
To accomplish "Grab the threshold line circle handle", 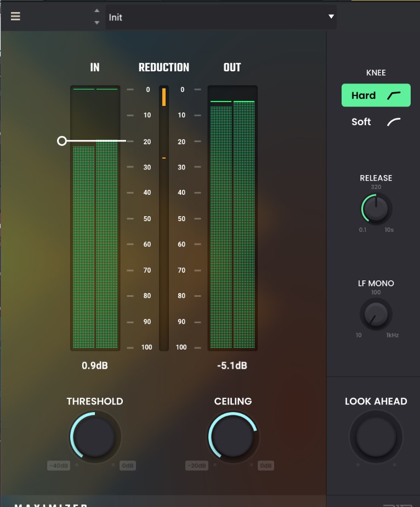I will 62,141.
